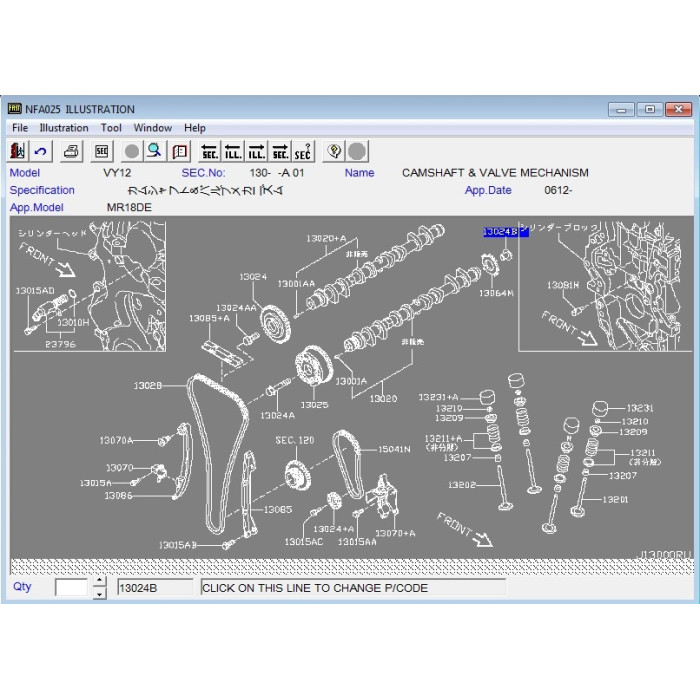This screenshot has width=700, height=700.
Task: Go to previous section with left SEC. arrow
Action: [209, 151]
